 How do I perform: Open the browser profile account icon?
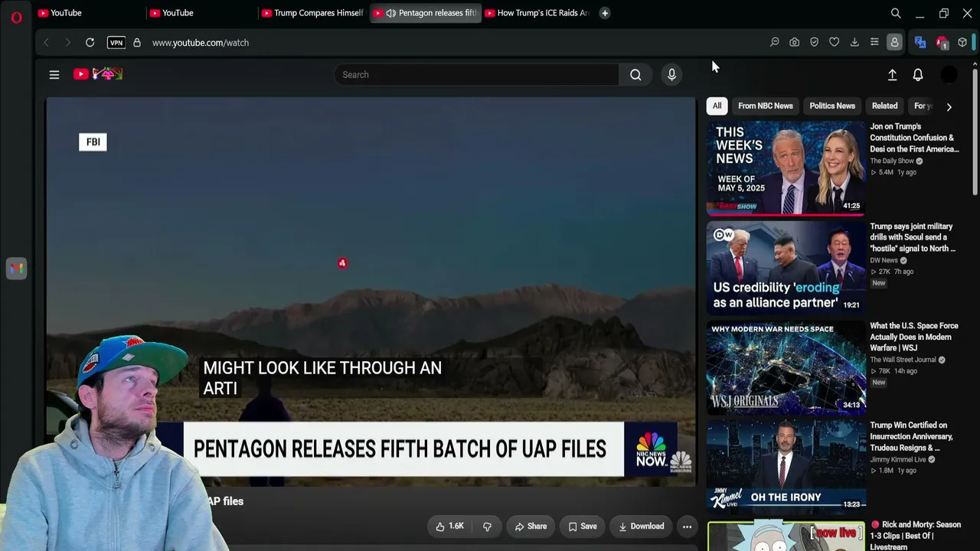894,43
